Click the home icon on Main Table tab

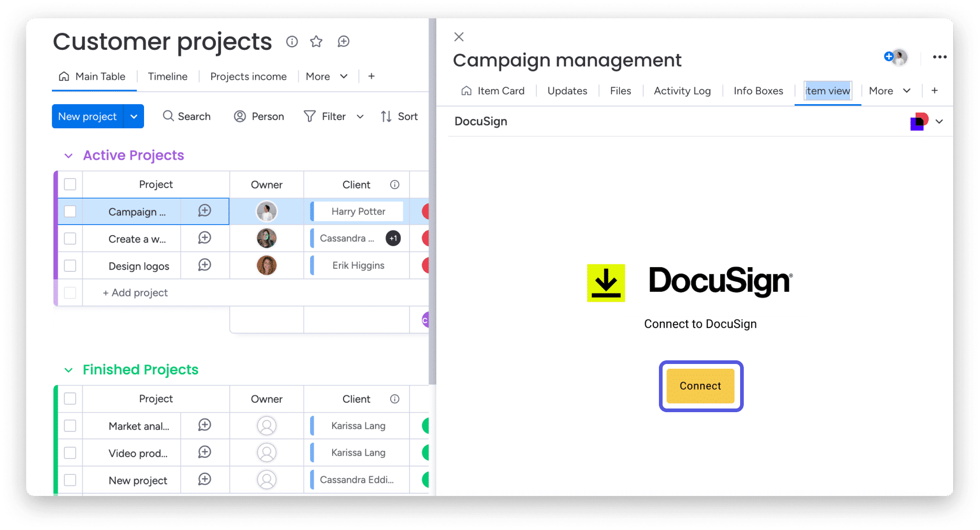(x=64, y=76)
